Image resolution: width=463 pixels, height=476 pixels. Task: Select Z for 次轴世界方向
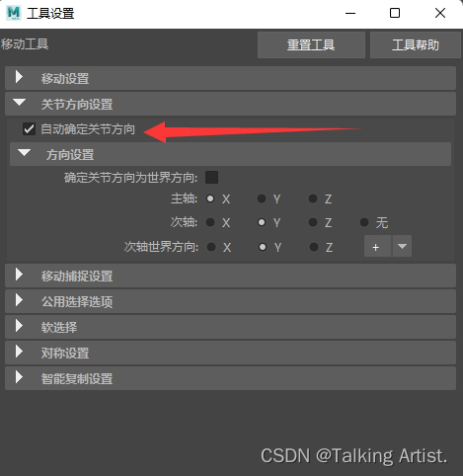[314, 247]
